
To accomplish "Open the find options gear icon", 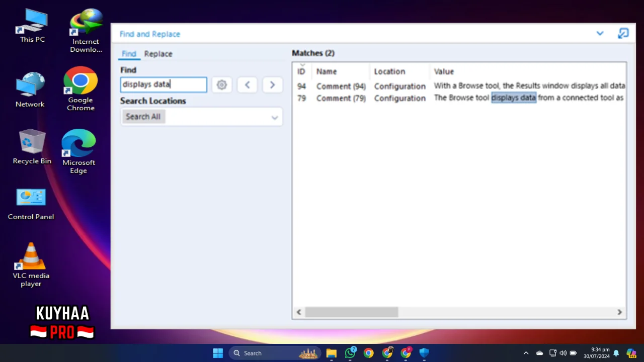I will click(222, 84).
